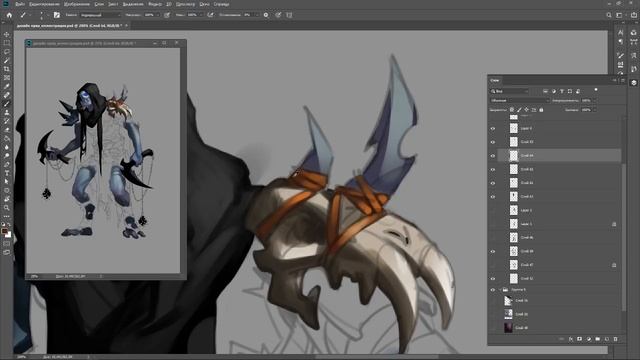Select the Eyedropper tool

pos(7,86)
